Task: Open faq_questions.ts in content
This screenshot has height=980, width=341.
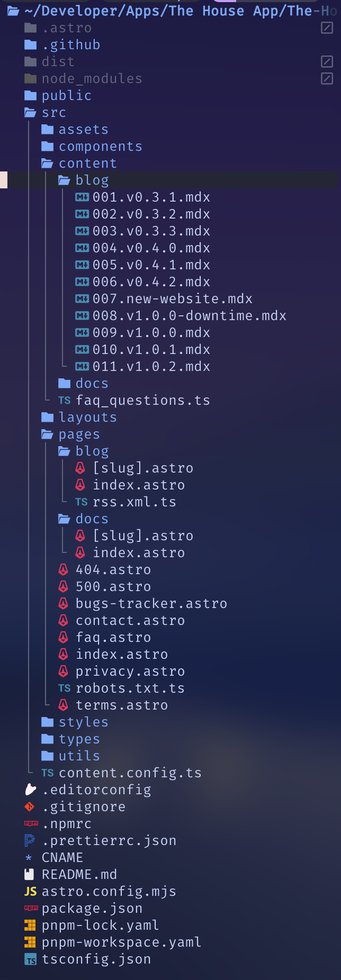Action: coord(142,401)
